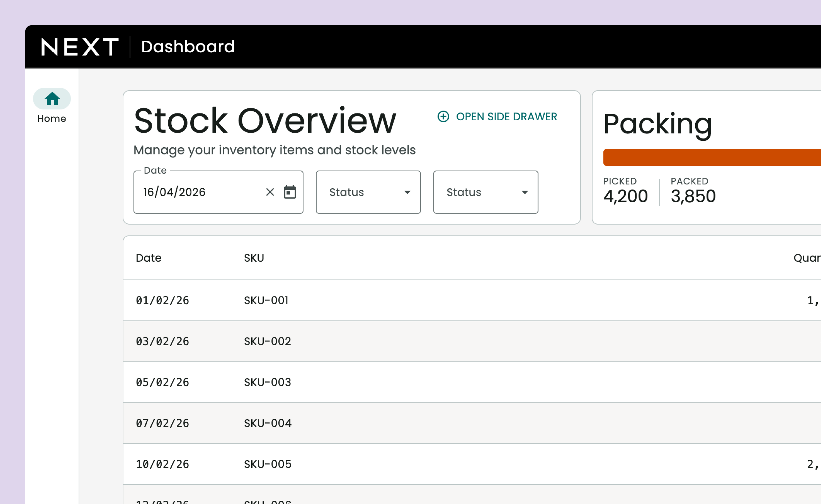Click the first Status dropdown arrow
Screen dimensions: 821x504
tap(407, 192)
